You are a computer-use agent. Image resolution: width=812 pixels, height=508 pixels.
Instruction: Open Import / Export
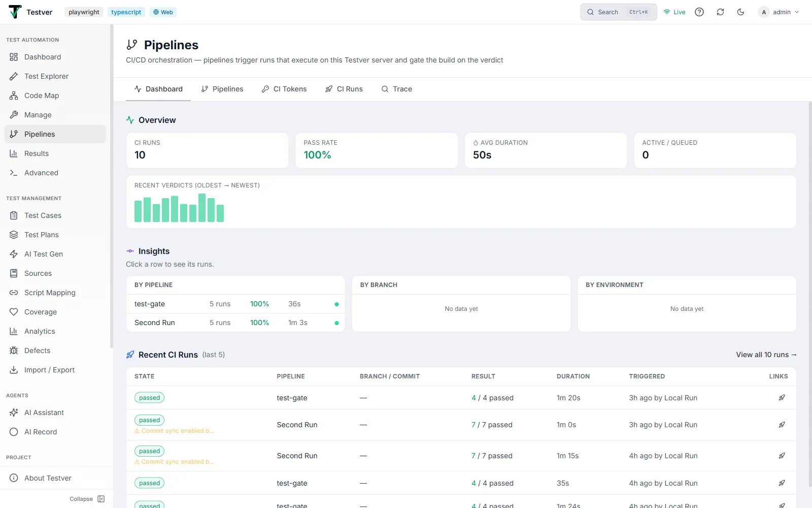point(55,370)
